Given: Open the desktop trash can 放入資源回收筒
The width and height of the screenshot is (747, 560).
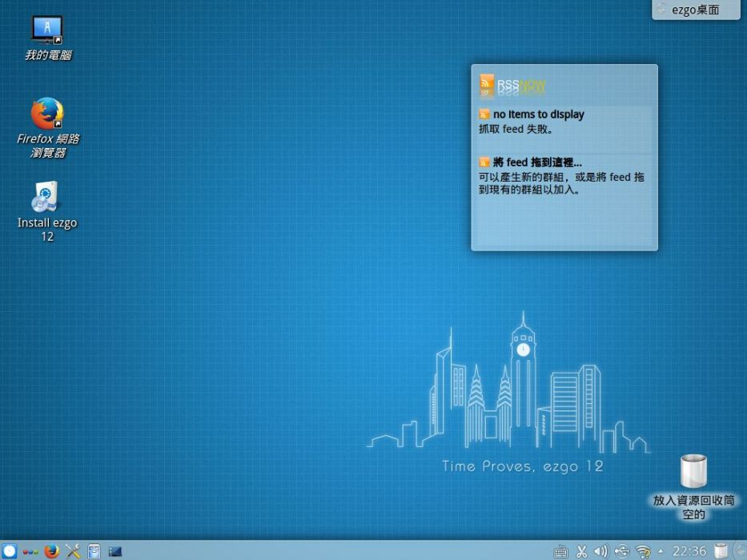Looking at the screenshot, I should (x=693, y=487).
